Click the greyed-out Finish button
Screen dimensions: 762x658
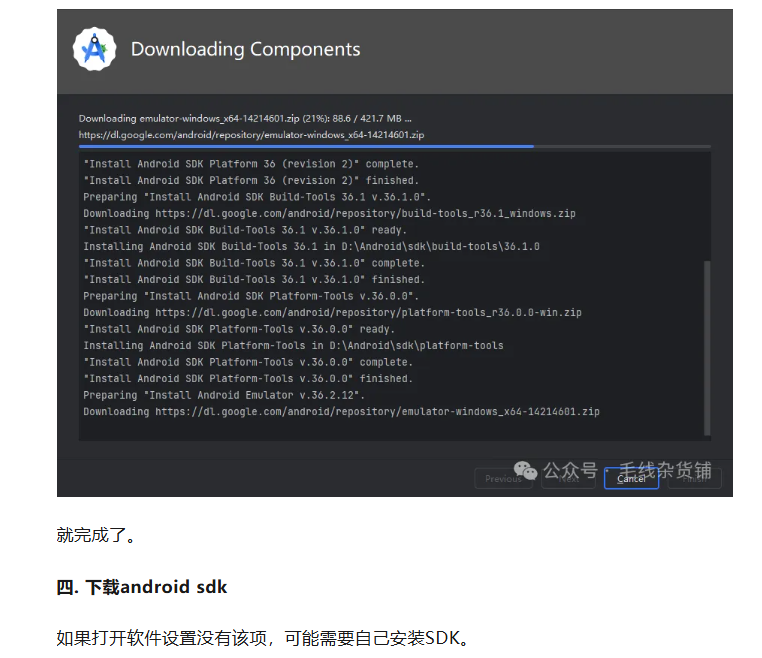click(694, 479)
